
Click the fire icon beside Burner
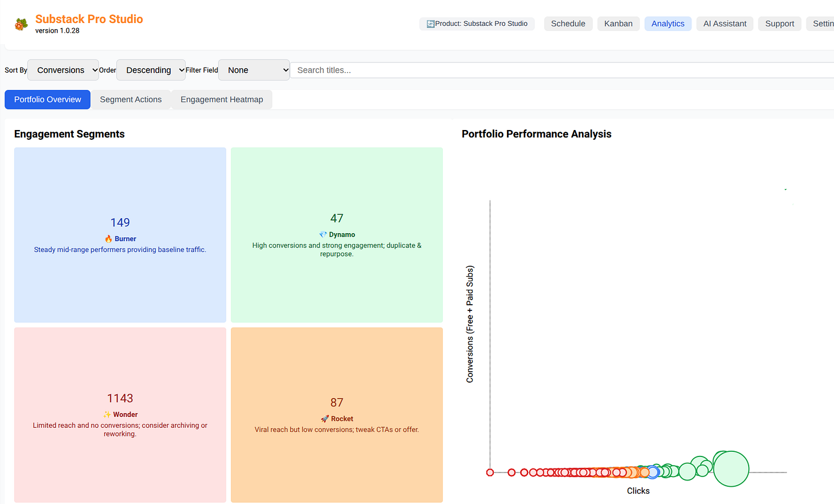[x=108, y=239]
